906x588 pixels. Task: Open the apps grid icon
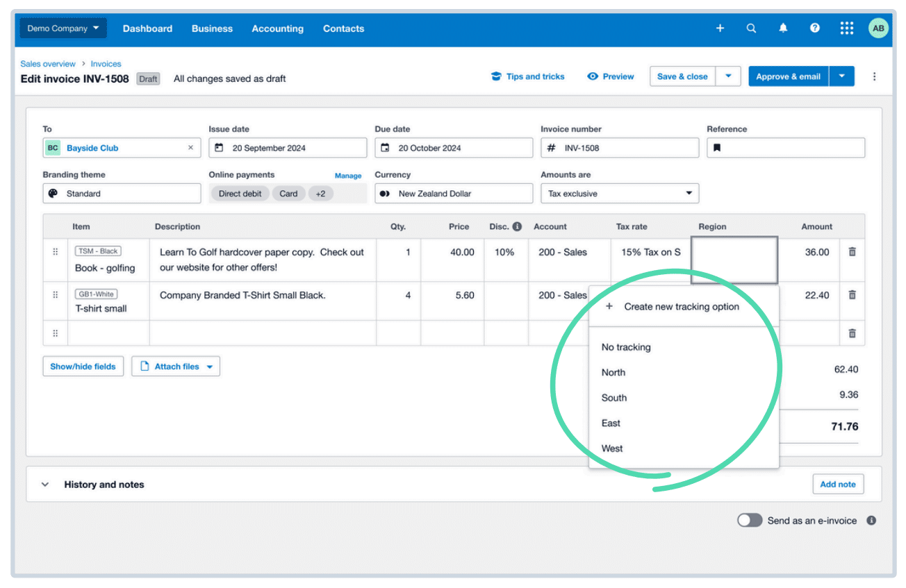[846, 28]
